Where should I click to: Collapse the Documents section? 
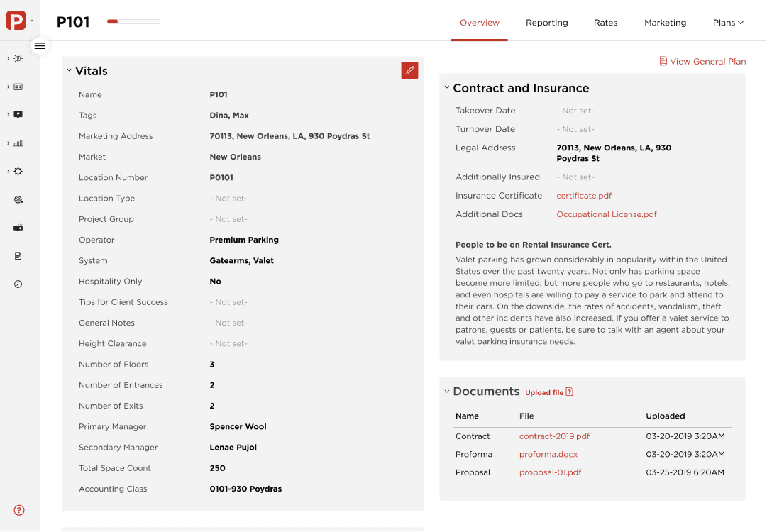coord(447,392)
